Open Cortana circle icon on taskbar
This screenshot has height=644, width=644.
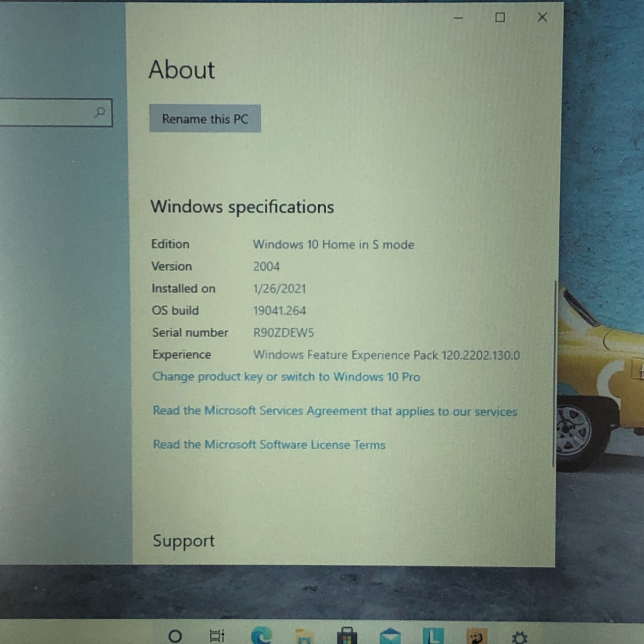coord(175,636)
